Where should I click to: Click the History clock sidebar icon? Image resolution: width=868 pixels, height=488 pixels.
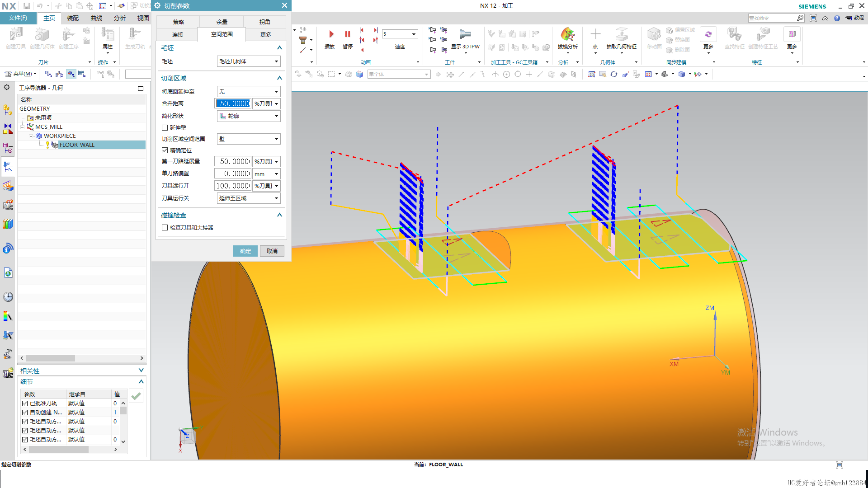tap(8, 297)
